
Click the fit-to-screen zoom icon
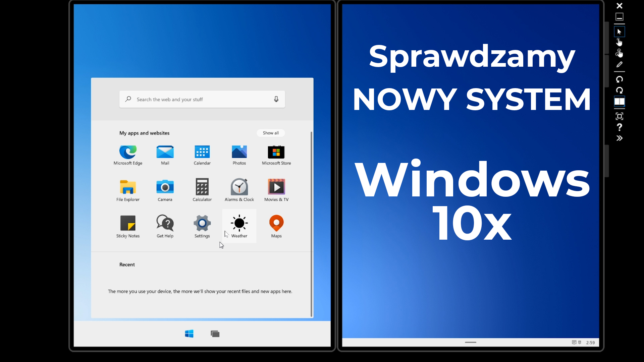click(x=619, y=116)
